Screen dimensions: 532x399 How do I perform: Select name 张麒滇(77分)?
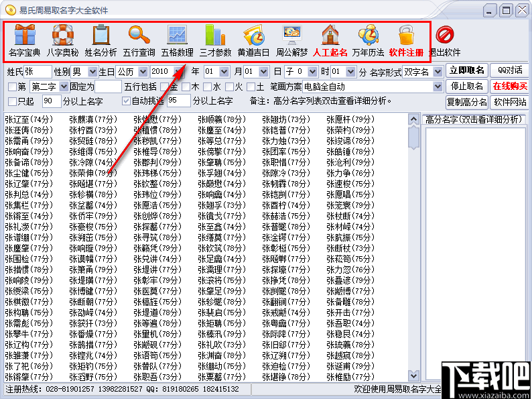[93, 119]
